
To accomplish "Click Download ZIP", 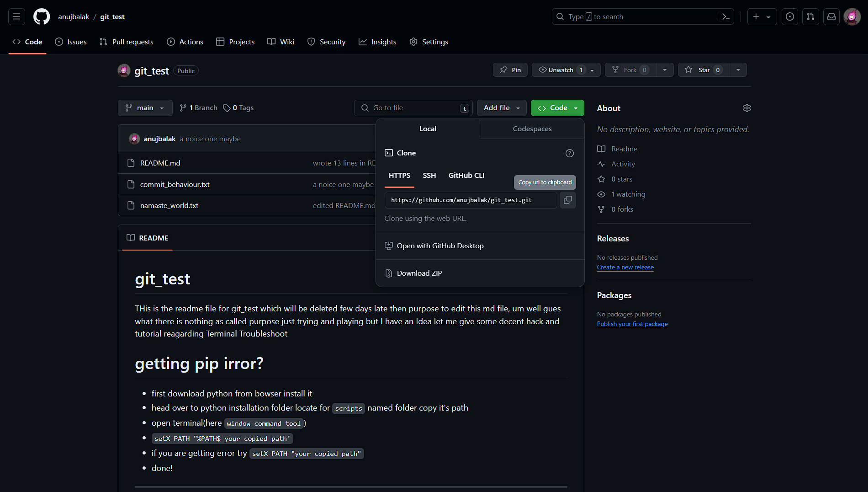I will tap(480, 273).
